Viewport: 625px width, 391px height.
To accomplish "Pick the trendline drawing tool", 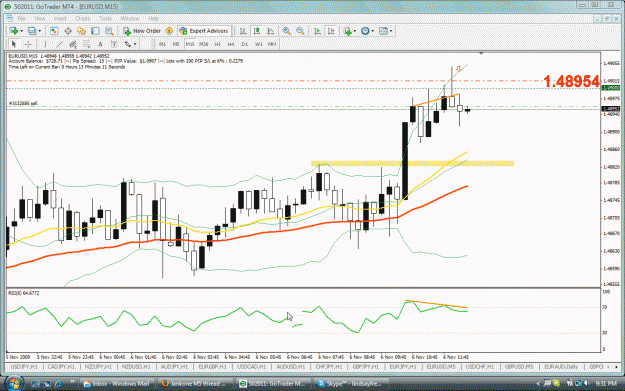I will (59, 44).
